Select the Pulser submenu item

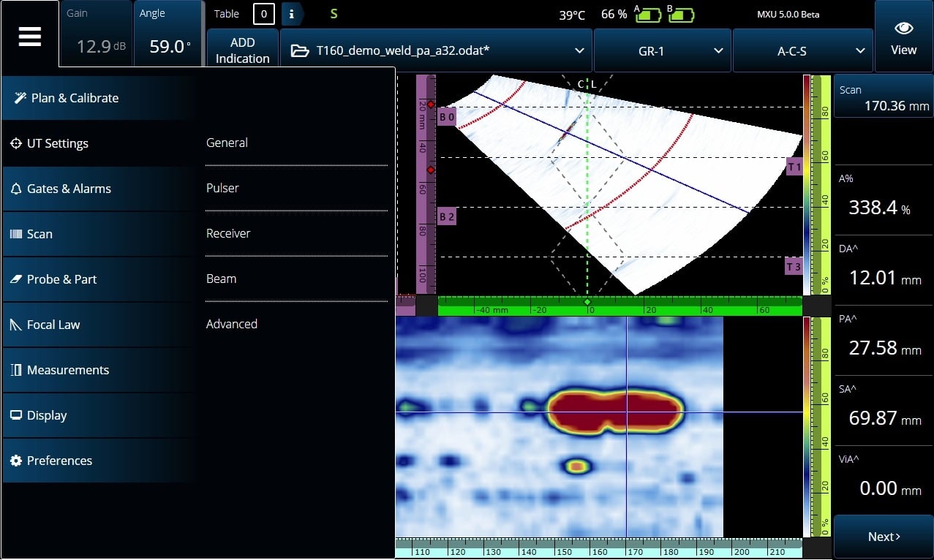(x=222, y=188)
